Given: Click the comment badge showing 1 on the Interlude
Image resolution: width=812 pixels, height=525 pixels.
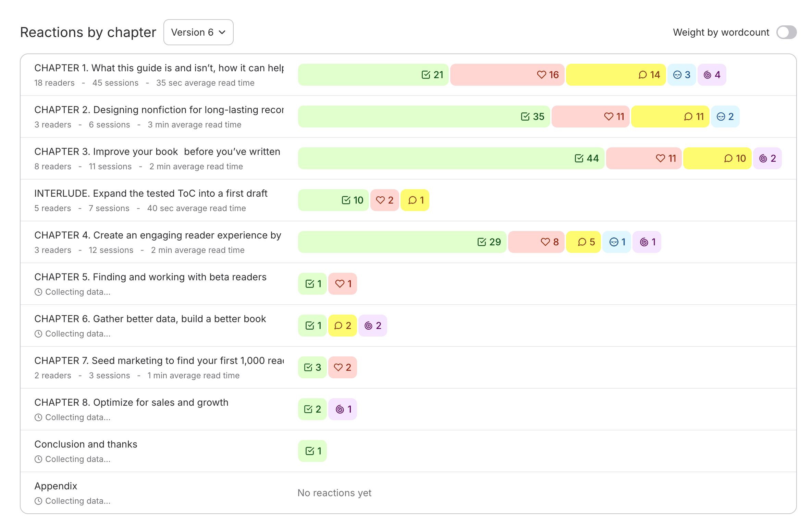Looking at the screenshot, I should 415,200.
